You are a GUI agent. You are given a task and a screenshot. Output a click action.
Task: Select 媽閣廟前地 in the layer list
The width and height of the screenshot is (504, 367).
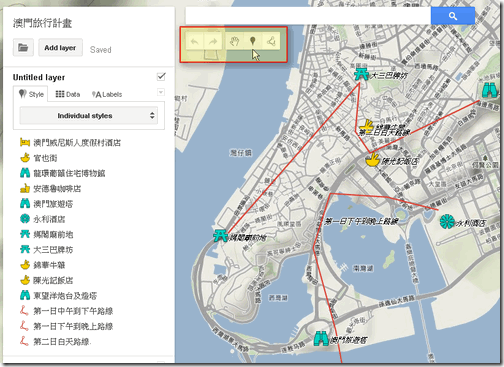pyautogui.click(x=53, y=234)
